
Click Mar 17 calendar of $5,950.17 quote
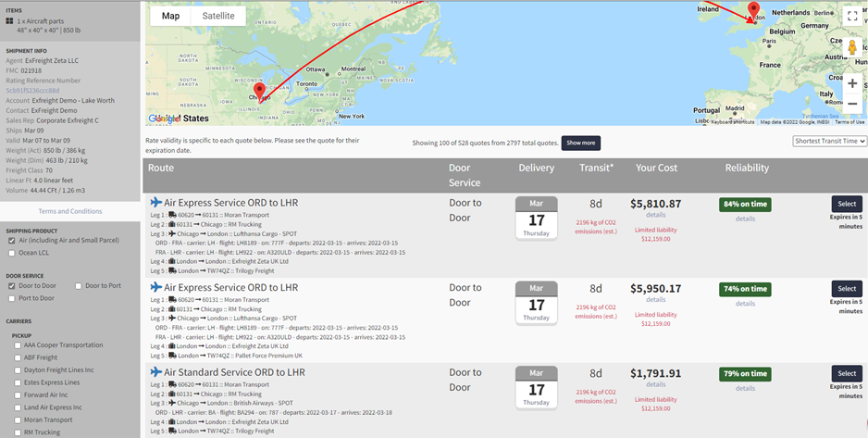coord(536,303)
